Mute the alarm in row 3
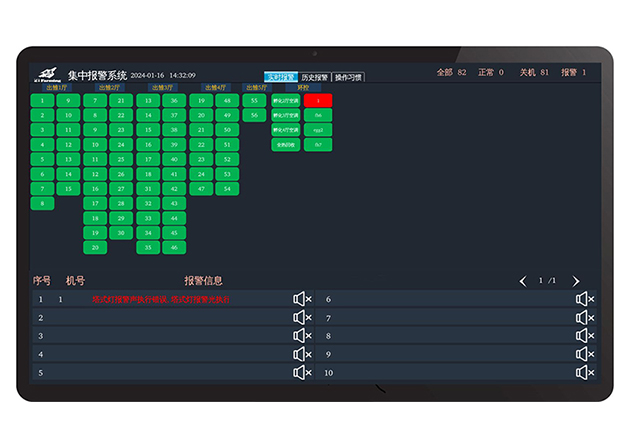The image size is (629, 446). 302,336
